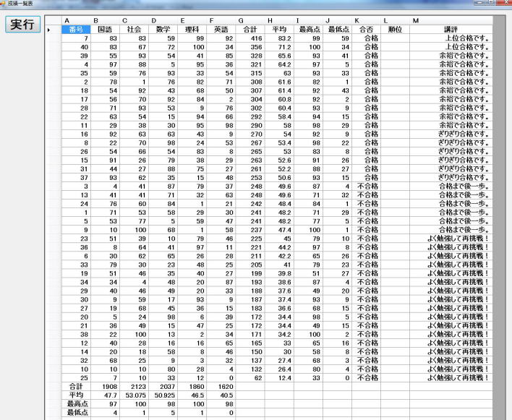Click average cell 39.8
Screen dimensions: 512x420
pyautogui.click(x=279, y=273)
